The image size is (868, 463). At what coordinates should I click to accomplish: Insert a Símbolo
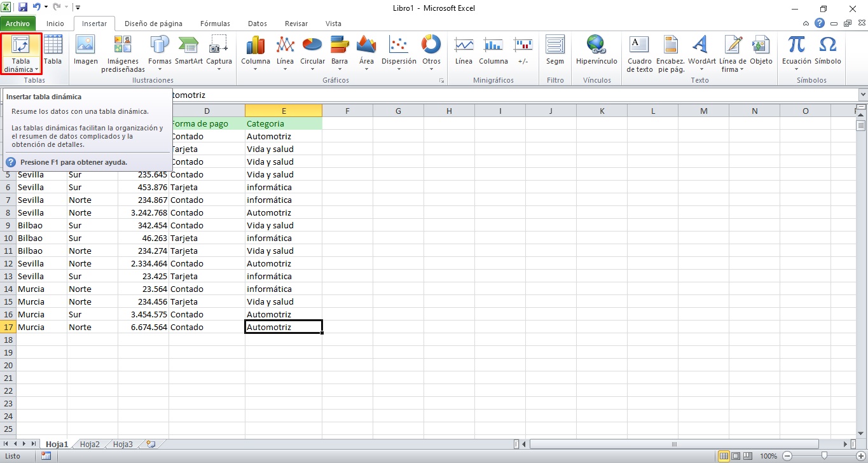[x=827, y=51]
